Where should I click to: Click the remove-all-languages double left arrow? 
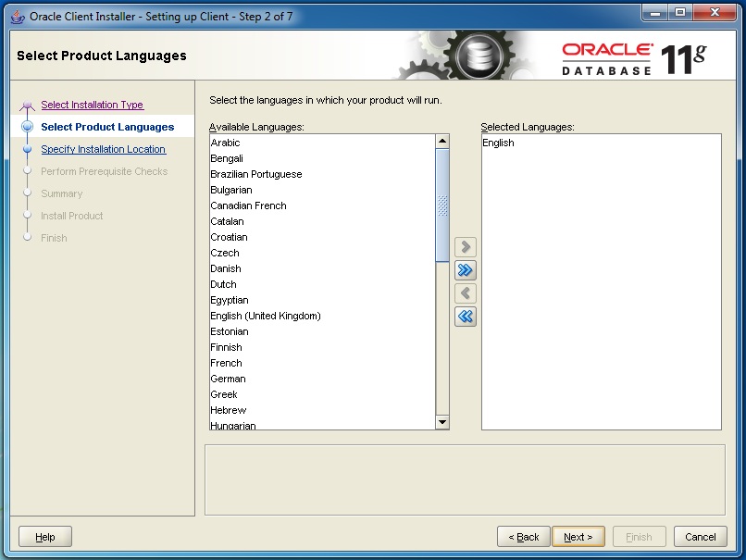[466, 317]
